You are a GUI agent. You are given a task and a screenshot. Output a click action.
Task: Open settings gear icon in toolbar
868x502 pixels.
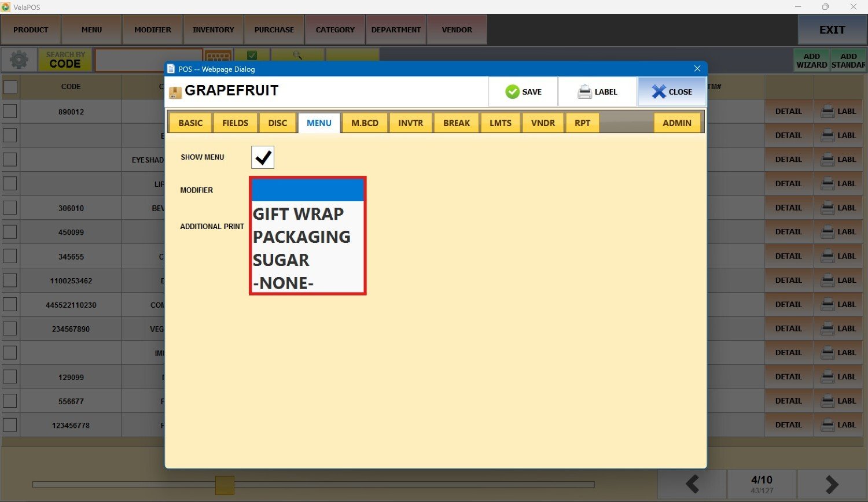19,60
